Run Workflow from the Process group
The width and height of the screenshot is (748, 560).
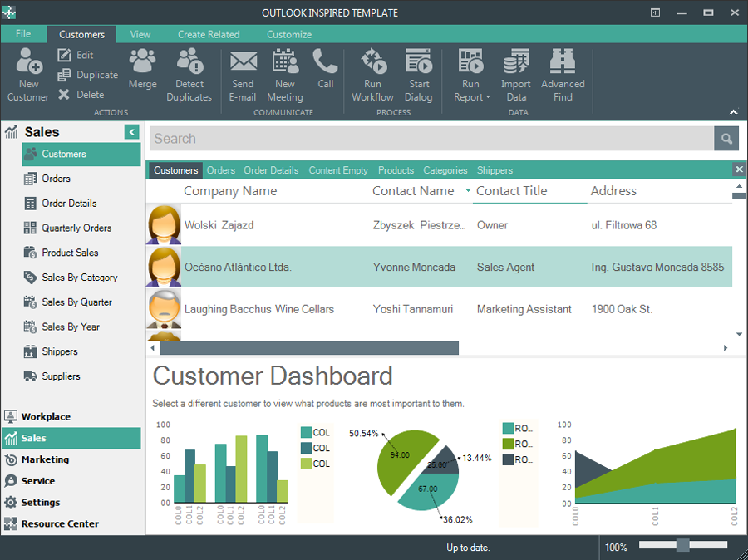372,61
